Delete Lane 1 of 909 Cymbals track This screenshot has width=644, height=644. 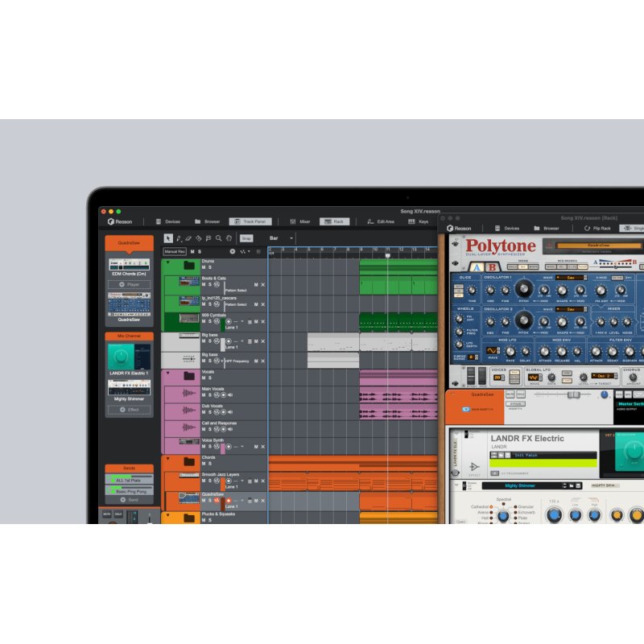263,321
